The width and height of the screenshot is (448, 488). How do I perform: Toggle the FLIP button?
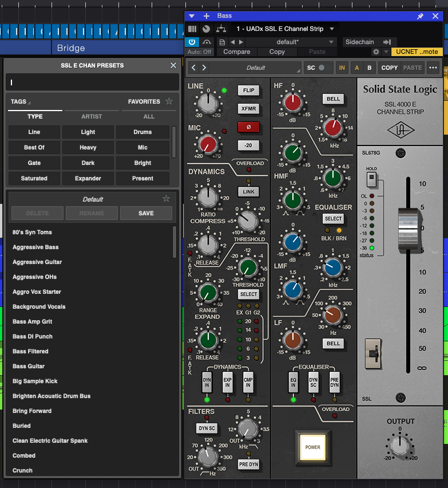click(248, 90)
